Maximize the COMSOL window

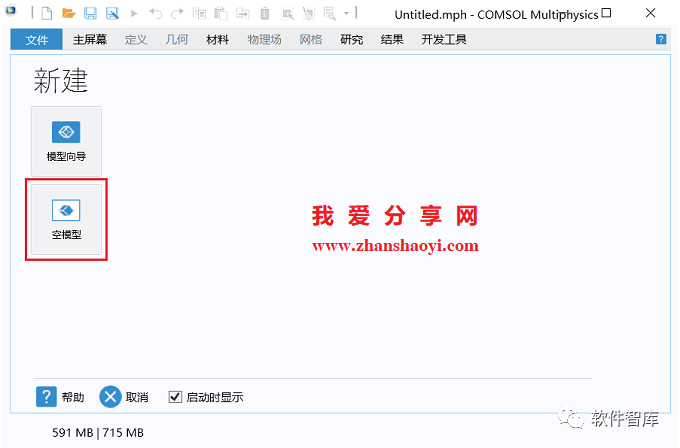[x=607, y=13]
